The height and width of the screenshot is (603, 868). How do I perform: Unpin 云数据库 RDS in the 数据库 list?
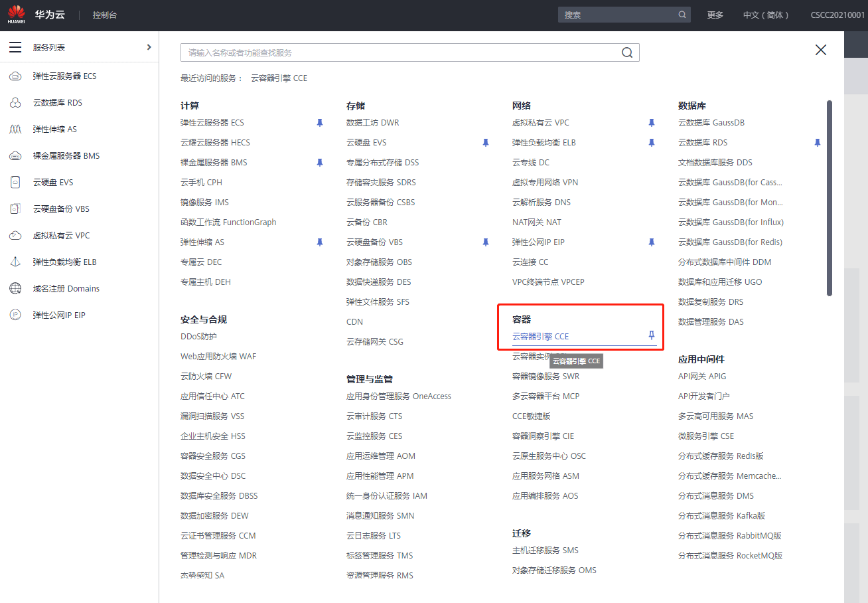[818, 143]
